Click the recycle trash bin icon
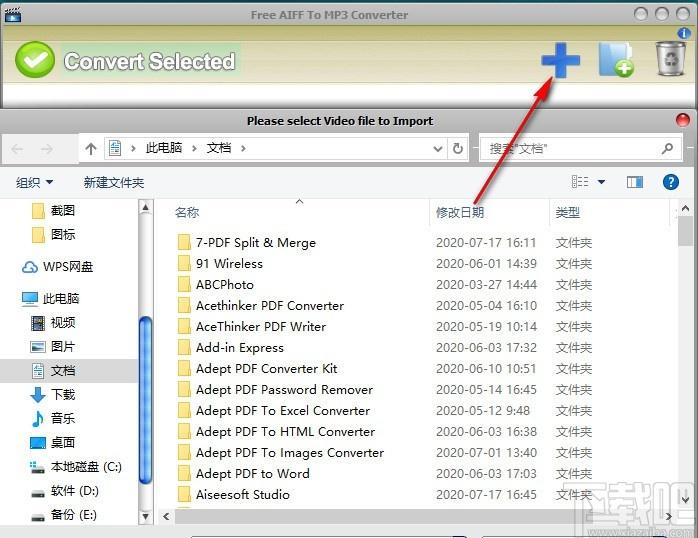Viewport: 698px width, 538px height. click(x=671, y=59)
